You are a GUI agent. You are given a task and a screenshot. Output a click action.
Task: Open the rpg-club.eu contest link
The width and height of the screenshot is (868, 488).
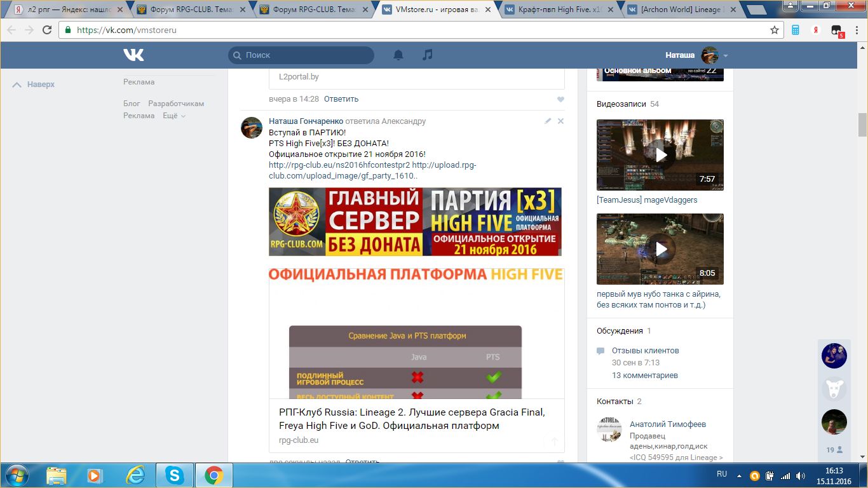pos(339,165)
